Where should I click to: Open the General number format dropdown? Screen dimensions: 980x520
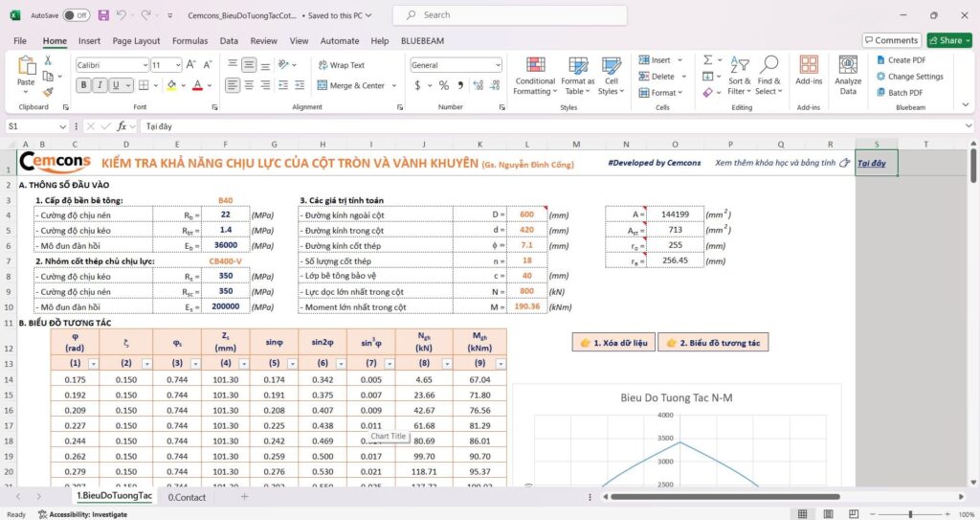[494, 65]
